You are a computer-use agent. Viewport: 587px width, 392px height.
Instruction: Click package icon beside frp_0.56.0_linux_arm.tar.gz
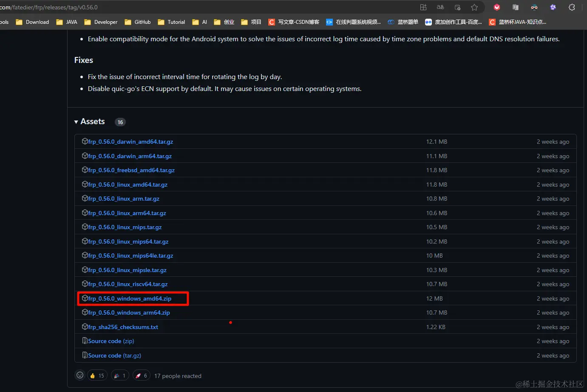tap(85, 198)
